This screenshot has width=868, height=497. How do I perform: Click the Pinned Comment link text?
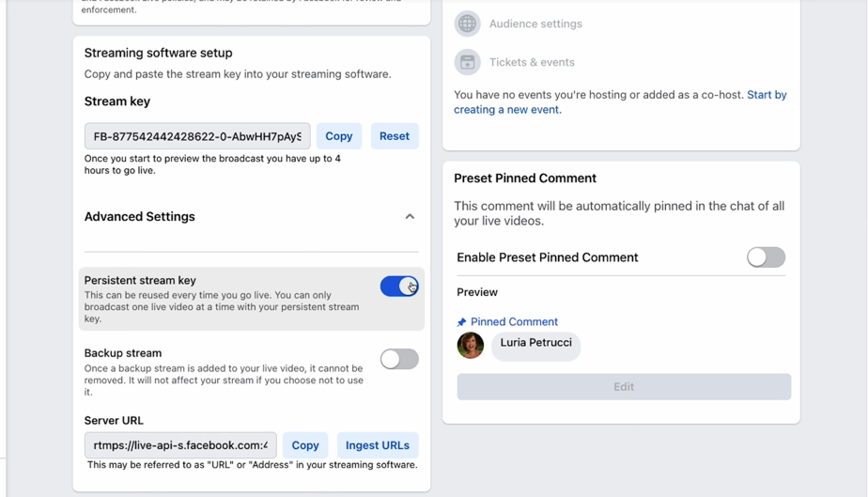(x=514, y=322)
